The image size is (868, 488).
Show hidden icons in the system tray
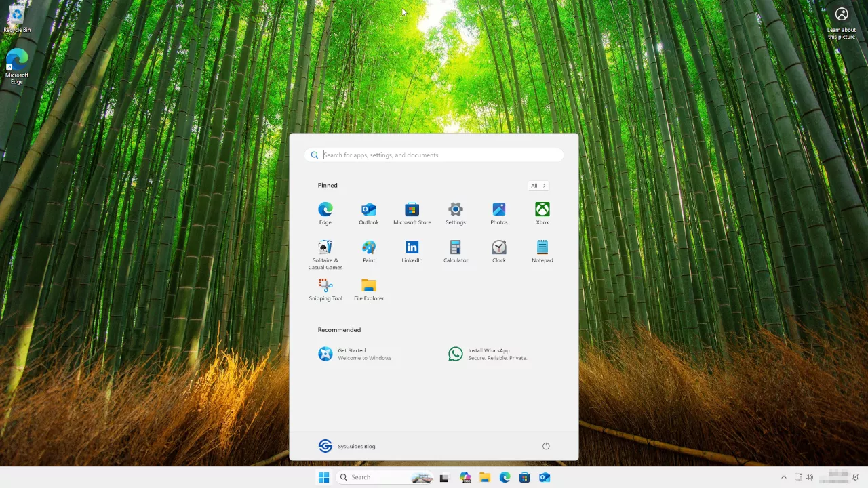pyautogui.click(x=784, y=477)
